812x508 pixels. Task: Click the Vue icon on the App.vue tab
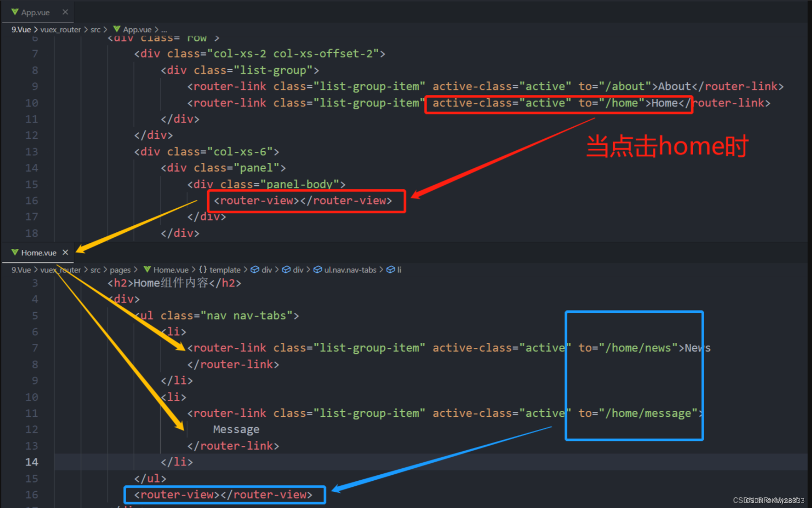(x=15, y=12)
